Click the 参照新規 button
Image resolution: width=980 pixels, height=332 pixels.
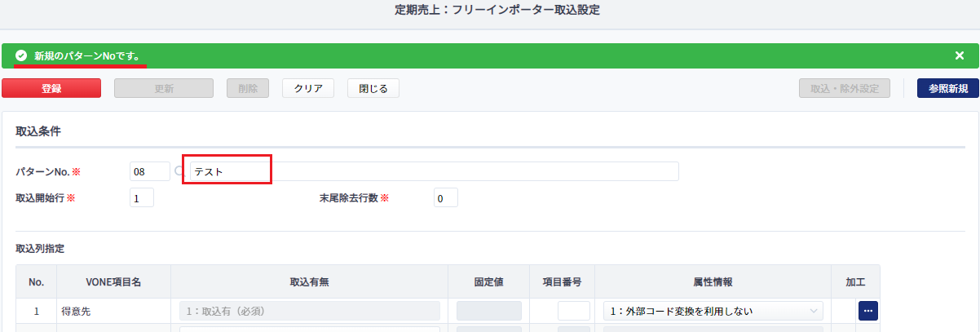[x=947, y=88]
